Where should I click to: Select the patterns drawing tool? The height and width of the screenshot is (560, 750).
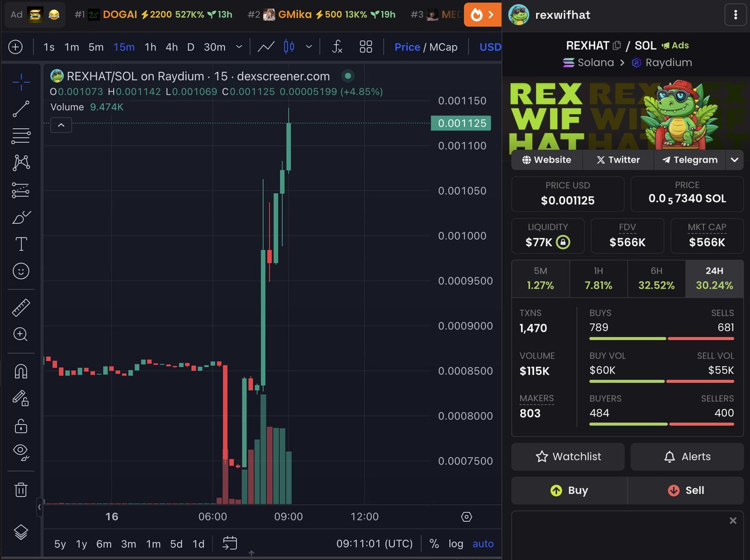click(x=21, y=162)
